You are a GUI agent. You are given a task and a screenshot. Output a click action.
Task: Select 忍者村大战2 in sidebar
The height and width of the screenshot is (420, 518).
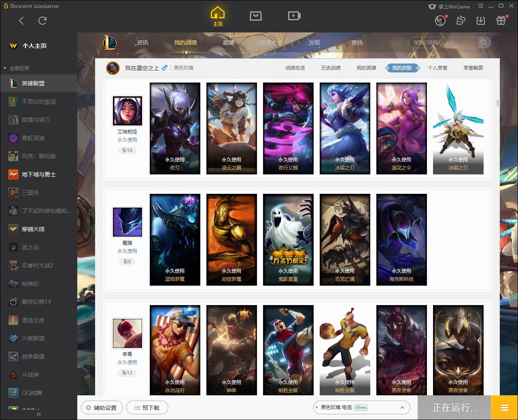(38, 265)
